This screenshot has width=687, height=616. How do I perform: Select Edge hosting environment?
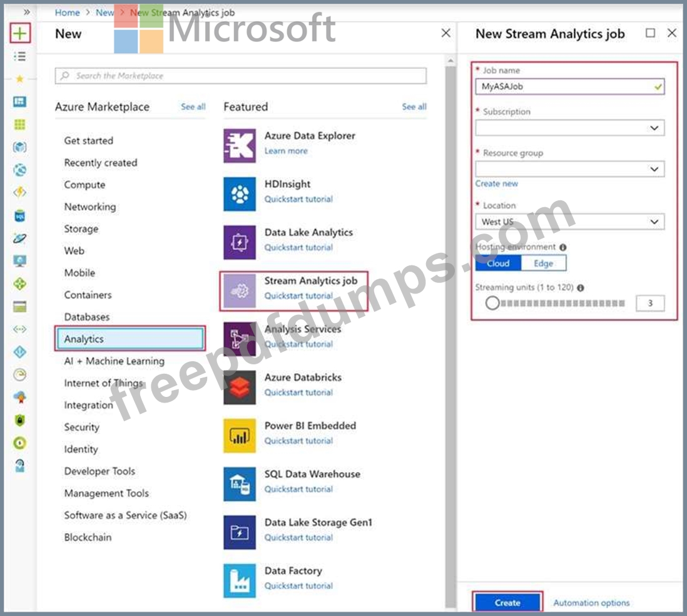(x=543, y=263)
